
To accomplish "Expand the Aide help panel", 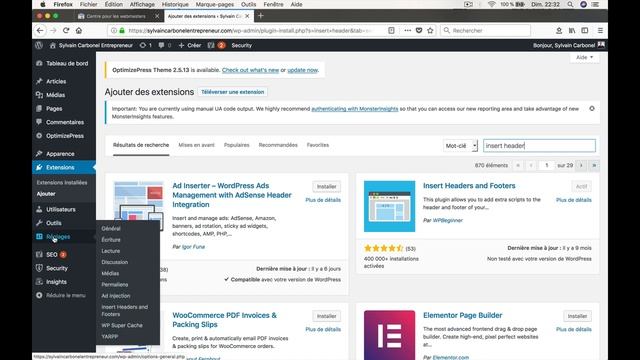I will coord(584,58).
